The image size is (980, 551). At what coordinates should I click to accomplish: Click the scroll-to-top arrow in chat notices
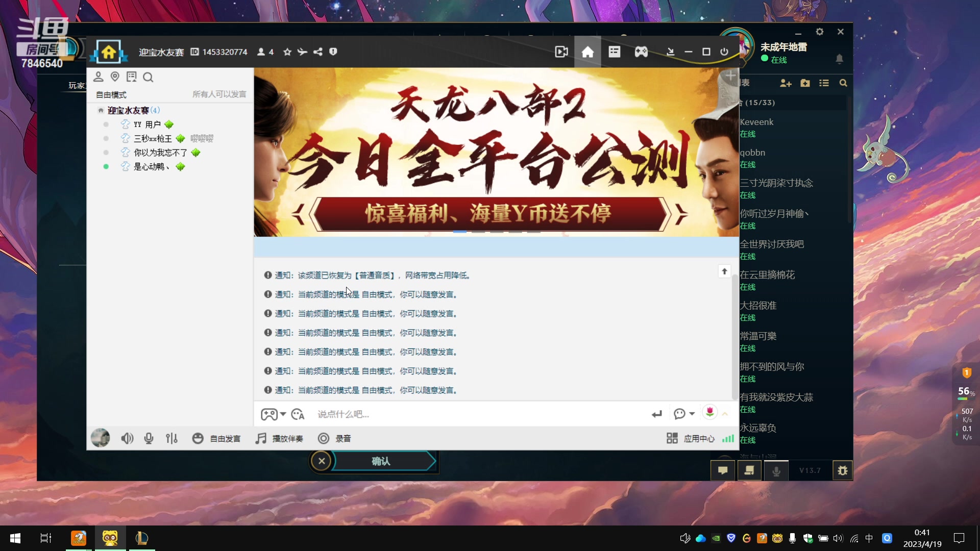pos(724,271)
